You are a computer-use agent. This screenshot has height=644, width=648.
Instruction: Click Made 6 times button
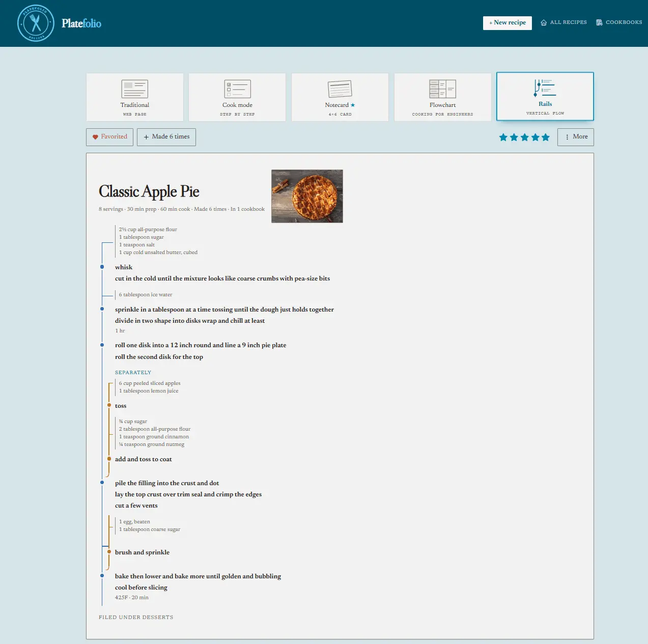click(x=166, y=137)
